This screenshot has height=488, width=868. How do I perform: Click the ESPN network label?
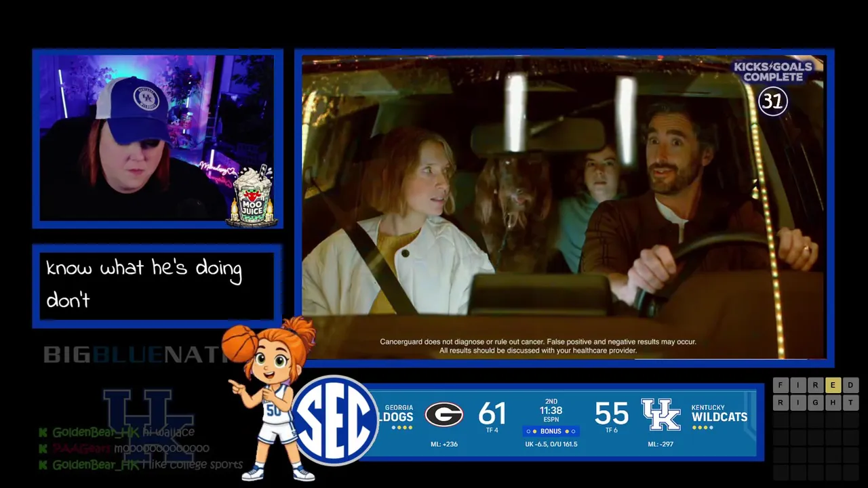coord(551,420)
